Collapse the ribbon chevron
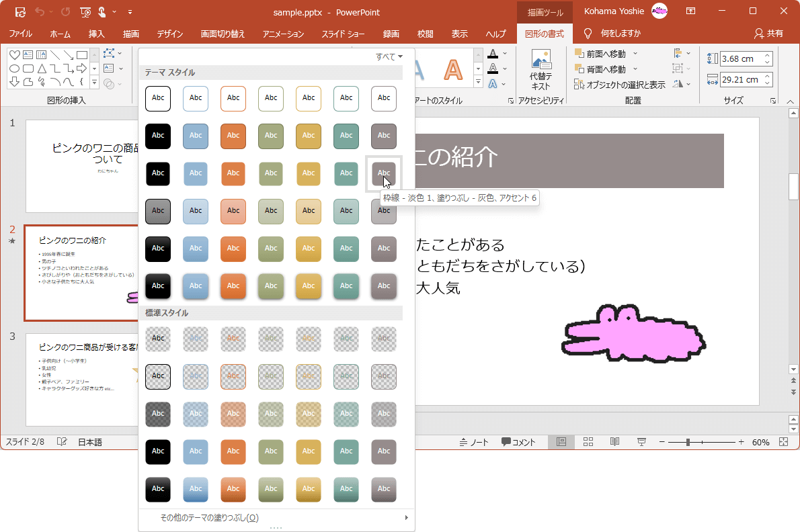This screenshot has height=532, width=800. [791, 101]
